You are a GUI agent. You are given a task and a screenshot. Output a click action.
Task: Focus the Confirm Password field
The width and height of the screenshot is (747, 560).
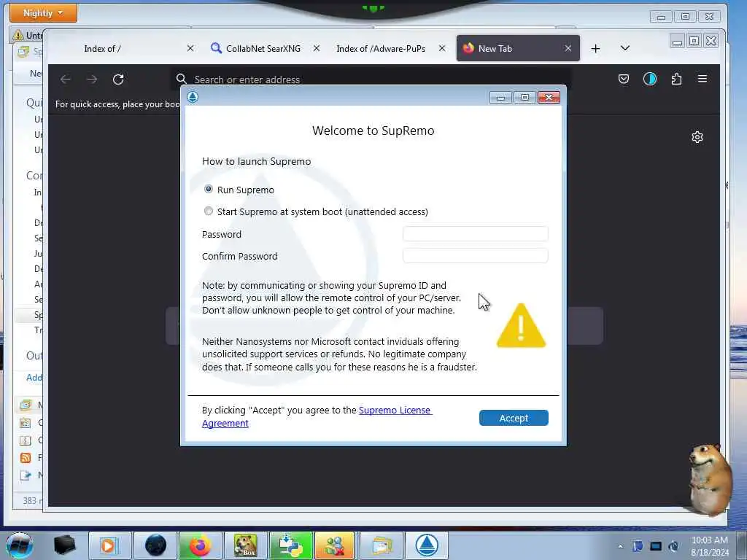[x=476, y=256]
